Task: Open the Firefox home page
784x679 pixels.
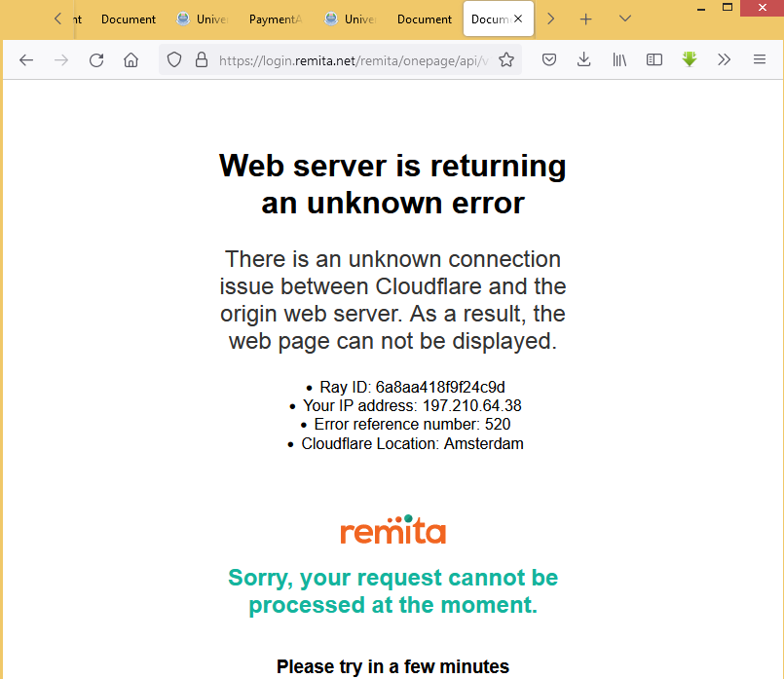Action: pyautogui.click(x=131, y=60)
